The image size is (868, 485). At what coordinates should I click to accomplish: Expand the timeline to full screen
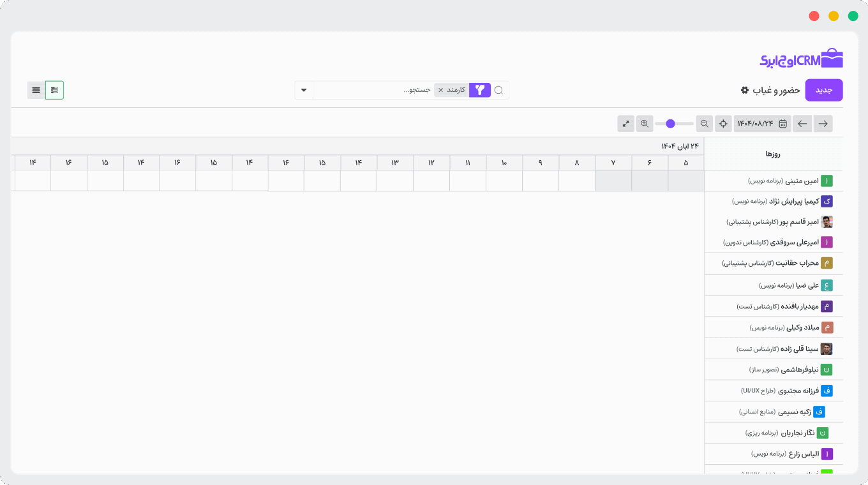click(x=626, y=124)
